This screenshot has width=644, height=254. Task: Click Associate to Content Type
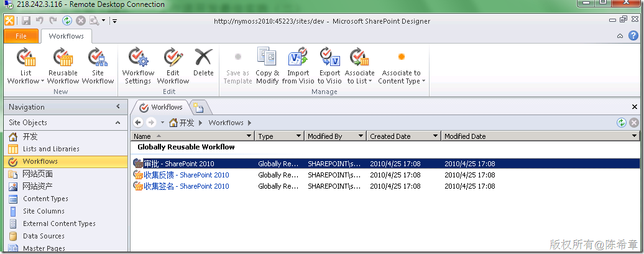[402, 66]
